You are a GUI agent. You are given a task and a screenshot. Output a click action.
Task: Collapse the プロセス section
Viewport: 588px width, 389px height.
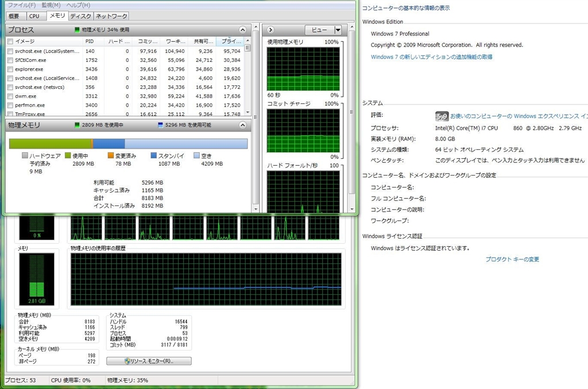point(243,30)
